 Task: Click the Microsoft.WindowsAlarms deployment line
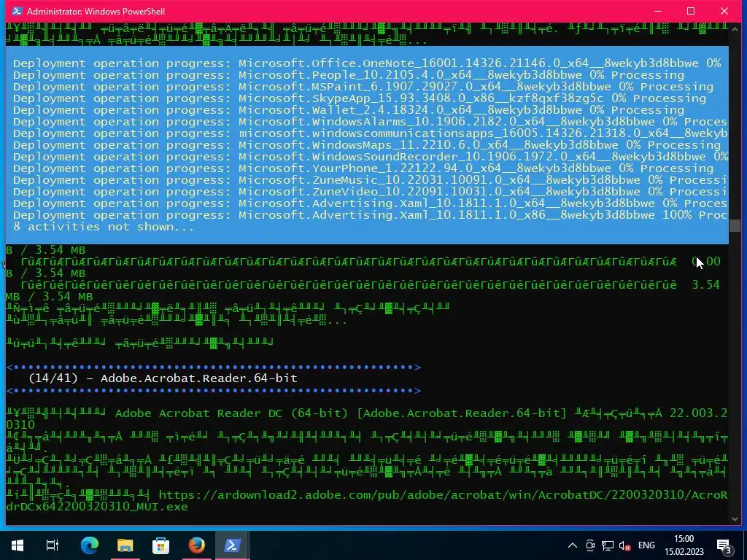click(x=370, y=122)
